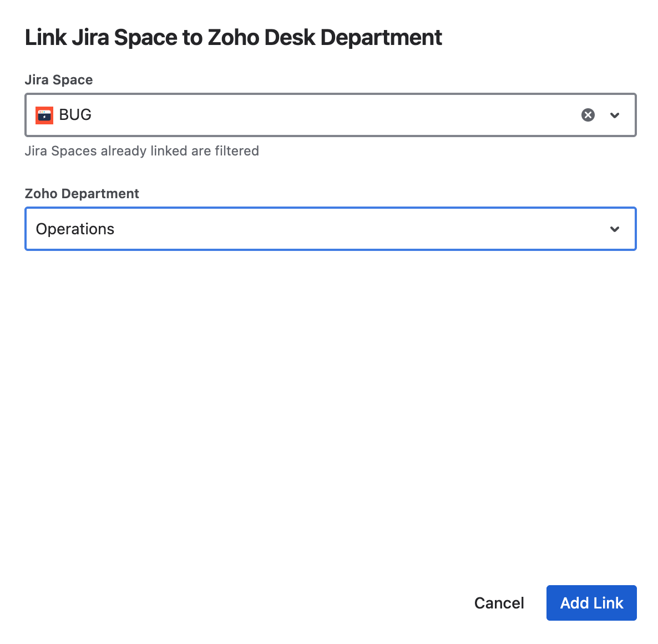This screenshot has width=658, height=644.
Task: Click the Jira Space field label
Action: 59,80
